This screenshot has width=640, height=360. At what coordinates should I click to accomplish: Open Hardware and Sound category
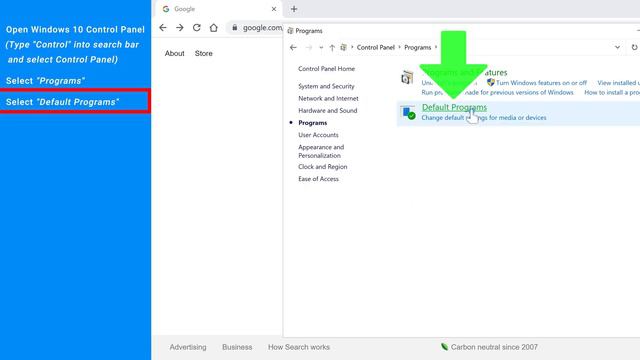[327, 111]
